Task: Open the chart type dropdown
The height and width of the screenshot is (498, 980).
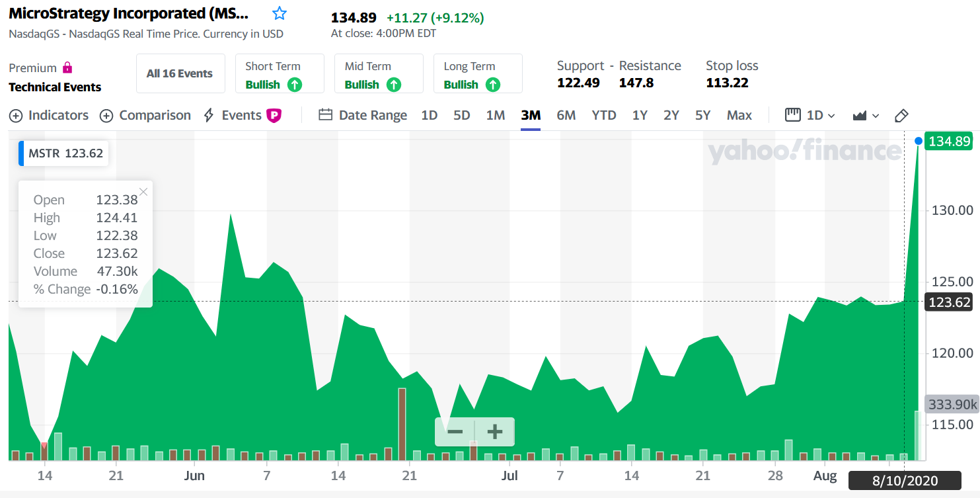Action: point(866,116)
